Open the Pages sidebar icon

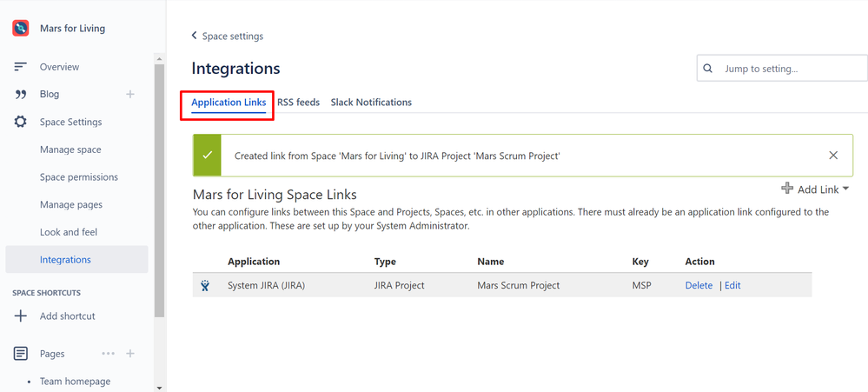pyautogui.click(x=21, y=354)
